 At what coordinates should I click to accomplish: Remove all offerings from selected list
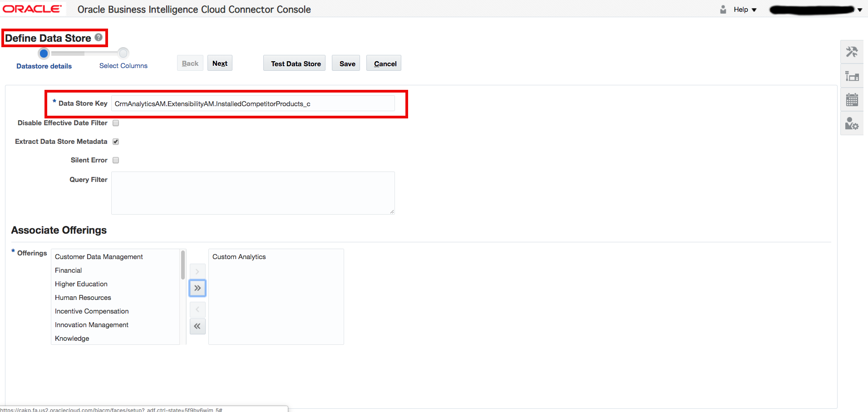tap(197, 326)
